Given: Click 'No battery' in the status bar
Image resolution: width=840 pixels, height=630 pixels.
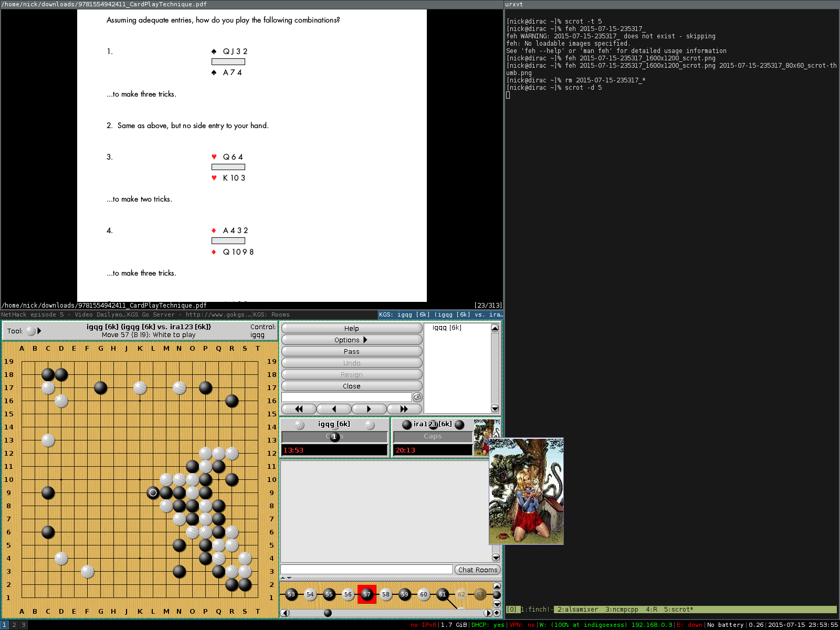Looking at the screenshot, I should point(726,625).
